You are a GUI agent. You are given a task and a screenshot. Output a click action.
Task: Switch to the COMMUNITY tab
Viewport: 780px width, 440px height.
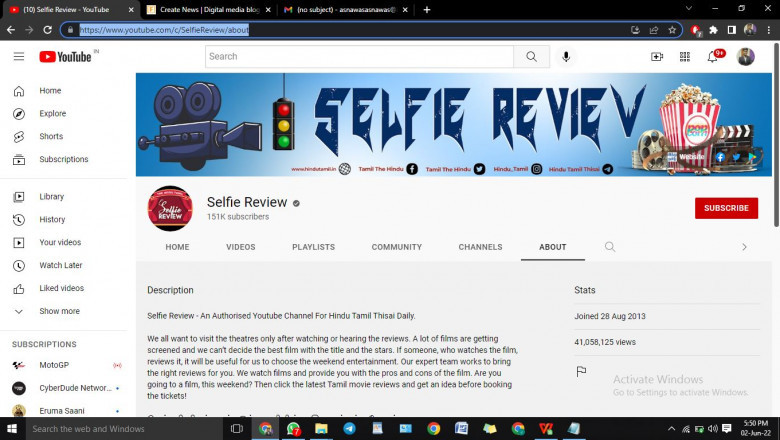(x=396, y=247)
